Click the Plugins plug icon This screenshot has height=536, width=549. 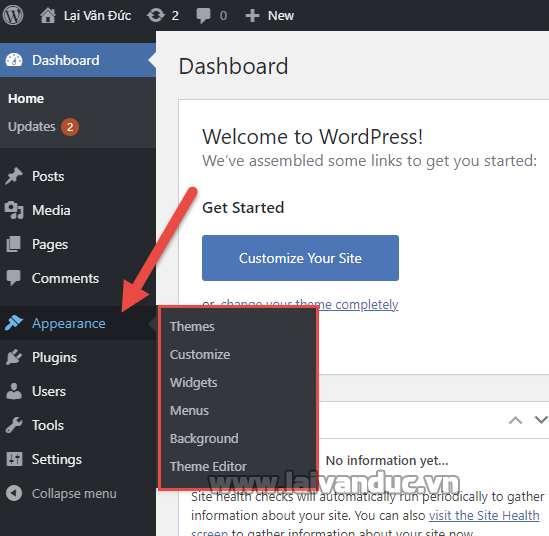click(14, 357)
